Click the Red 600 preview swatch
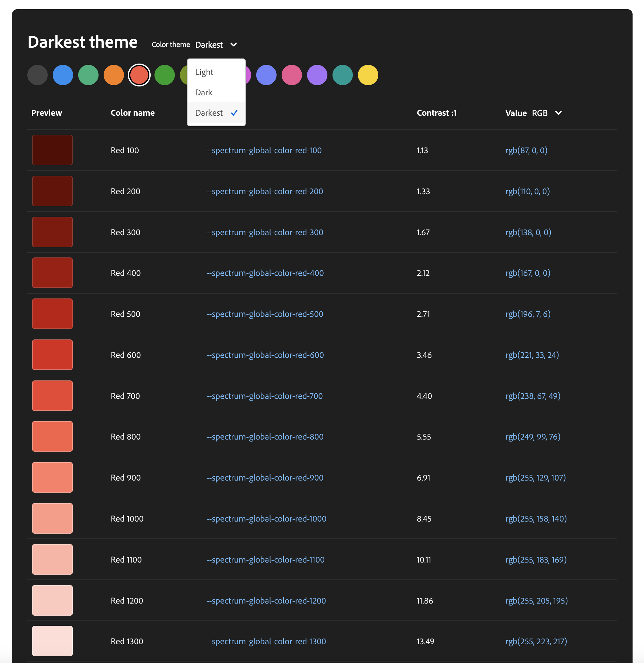Image resolution: width=644 pixels, height=663 pixels. 52,355
